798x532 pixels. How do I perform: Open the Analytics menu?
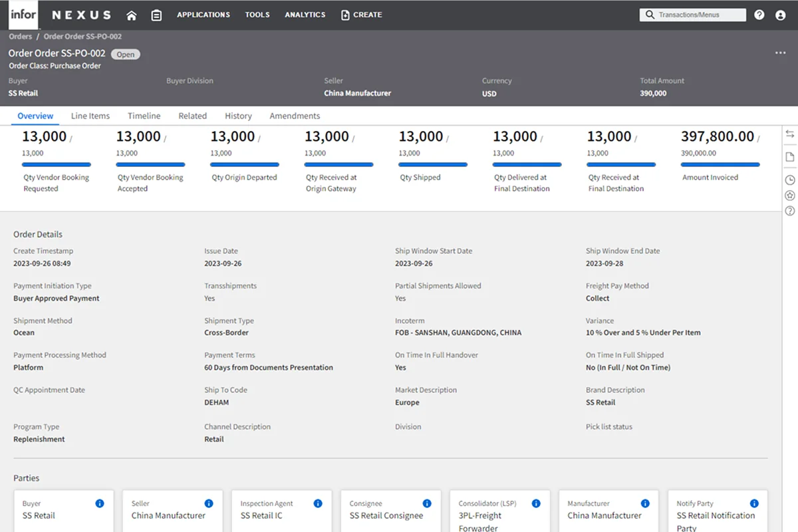pos(305,15)
